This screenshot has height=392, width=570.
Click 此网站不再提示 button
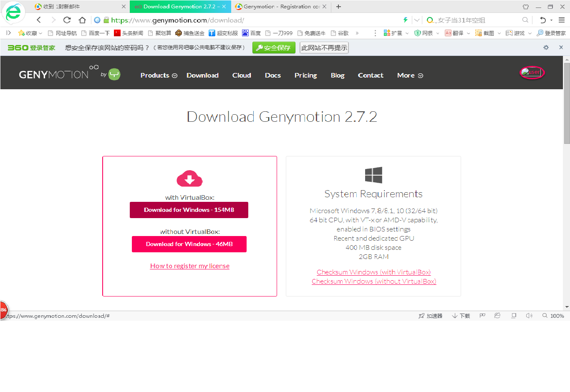[x=324, y=48]
